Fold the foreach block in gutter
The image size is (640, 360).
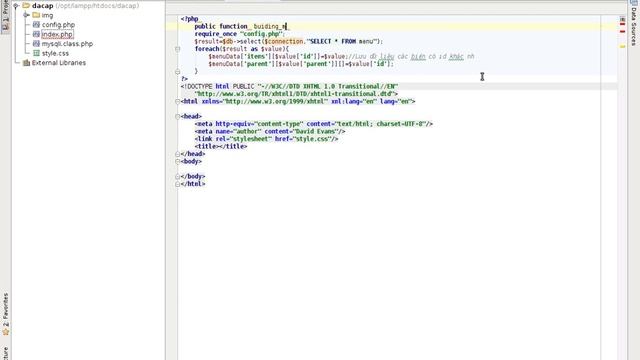tap(178, 49)
